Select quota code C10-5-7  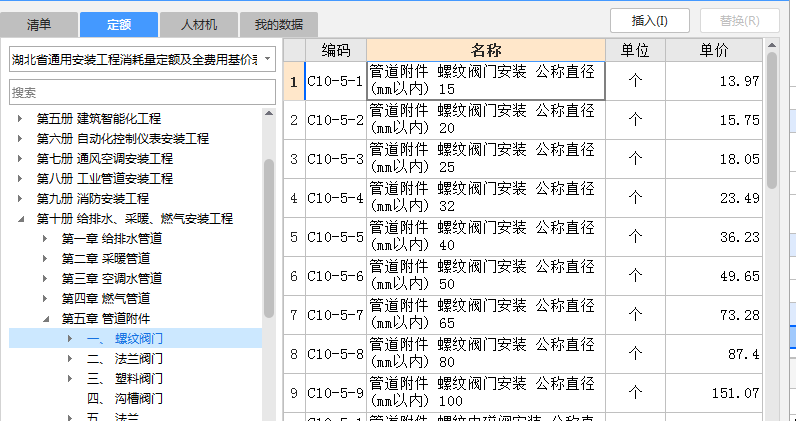tap(336, 315)
